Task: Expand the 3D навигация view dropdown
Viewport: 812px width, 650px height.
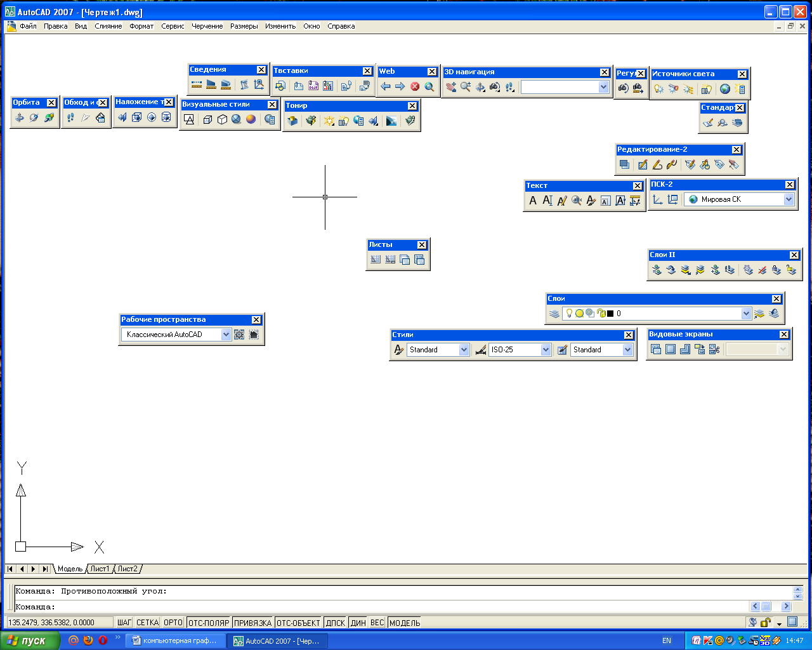Action: tap(604, 87)
